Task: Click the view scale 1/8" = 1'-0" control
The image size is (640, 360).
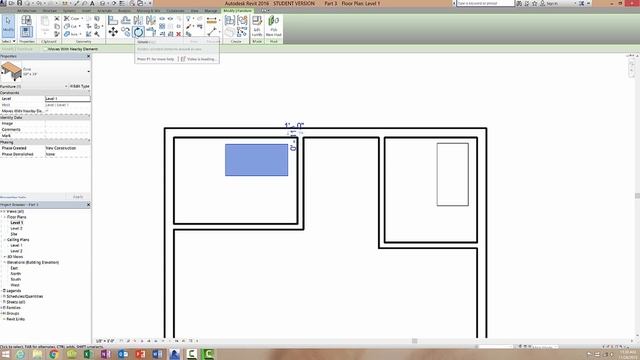Action: tap(105, 341)
